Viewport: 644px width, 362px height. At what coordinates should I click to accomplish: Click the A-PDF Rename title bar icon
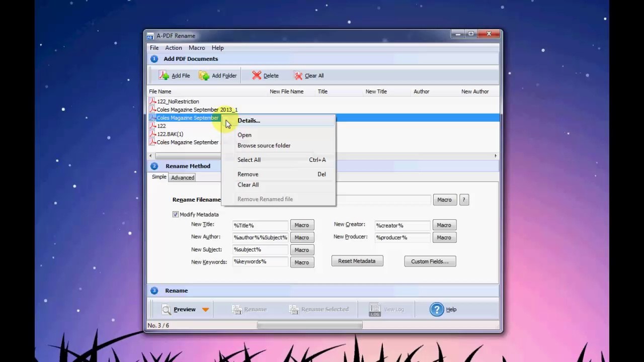[150, 36]
